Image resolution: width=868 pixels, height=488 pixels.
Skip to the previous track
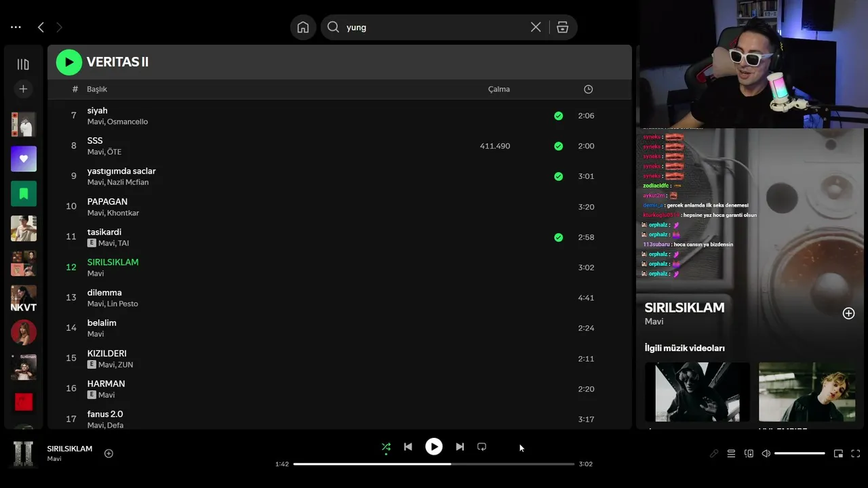point(408,447)
